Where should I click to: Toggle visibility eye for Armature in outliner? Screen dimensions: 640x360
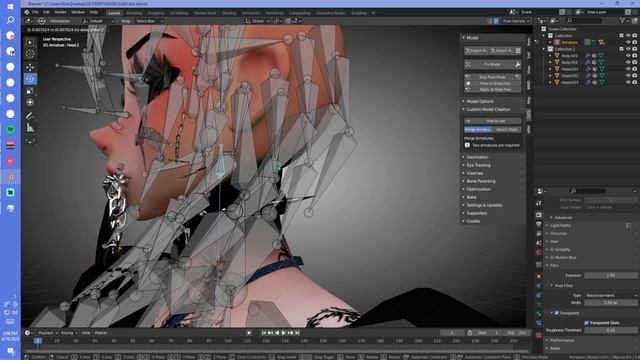point(628,42)
